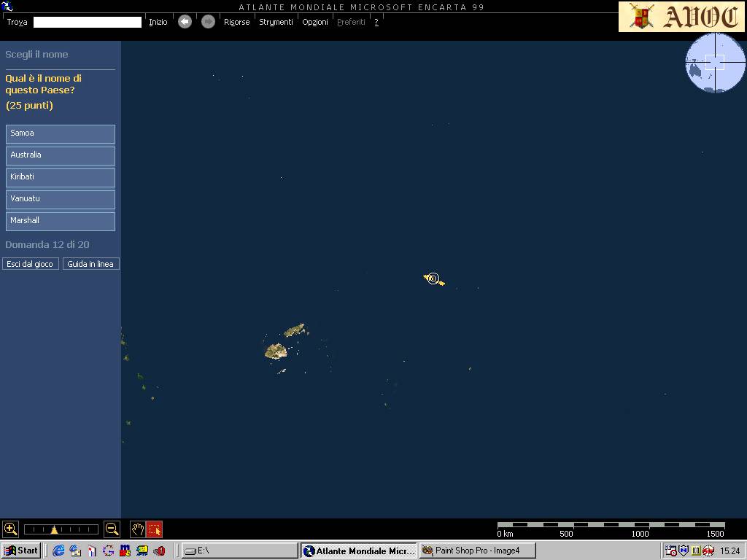Click the highlighted yellow island marker

click(433, 279)
